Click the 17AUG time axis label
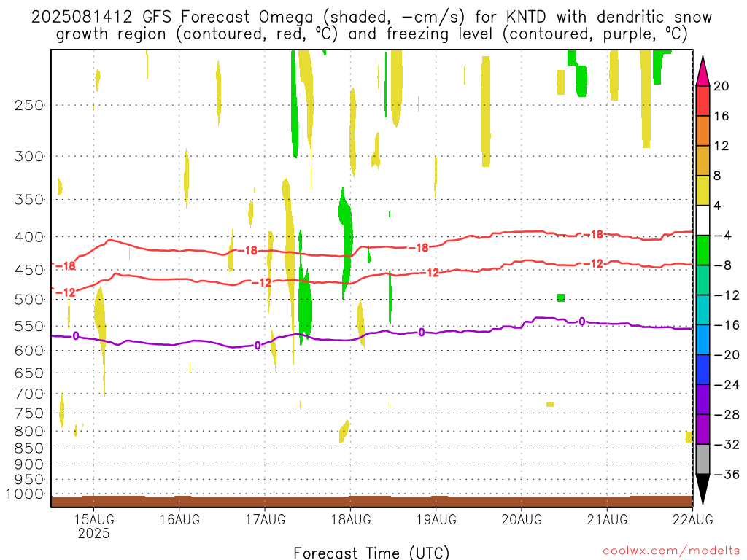747x560 pixels. tap(266, 519)
